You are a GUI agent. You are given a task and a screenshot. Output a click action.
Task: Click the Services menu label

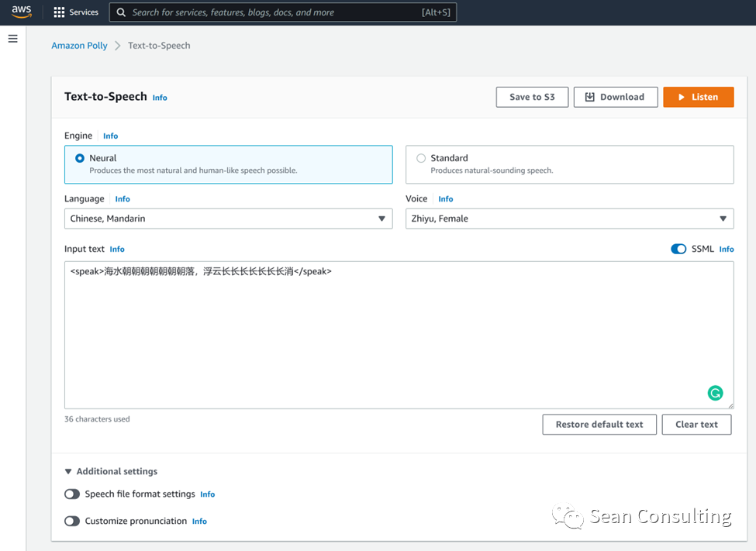pyautogui.click(x=84, y=12)
